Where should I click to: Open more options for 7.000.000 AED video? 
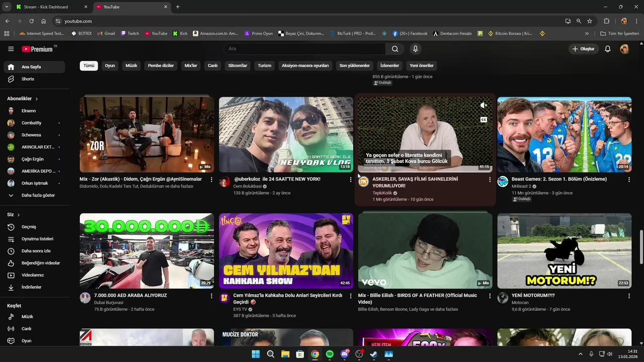pyautogui.click(x=211, y=296)
